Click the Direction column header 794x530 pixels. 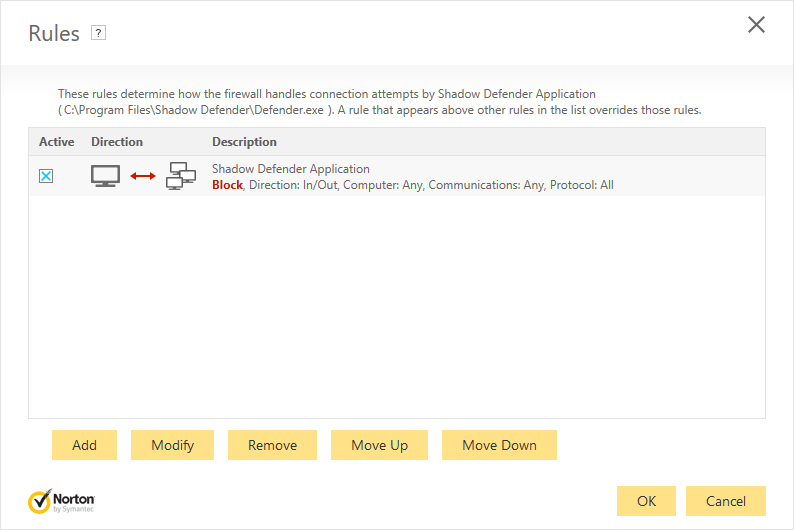117,142
